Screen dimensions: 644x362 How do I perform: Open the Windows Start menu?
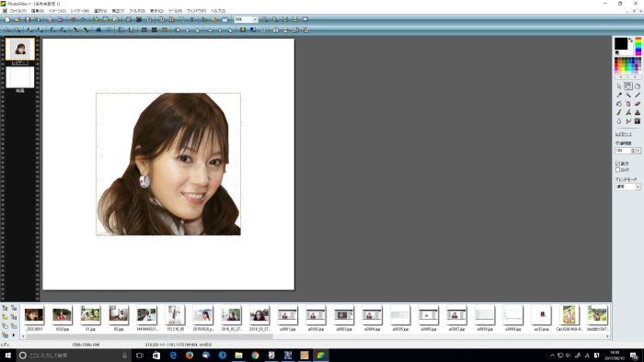pos(7,356)
